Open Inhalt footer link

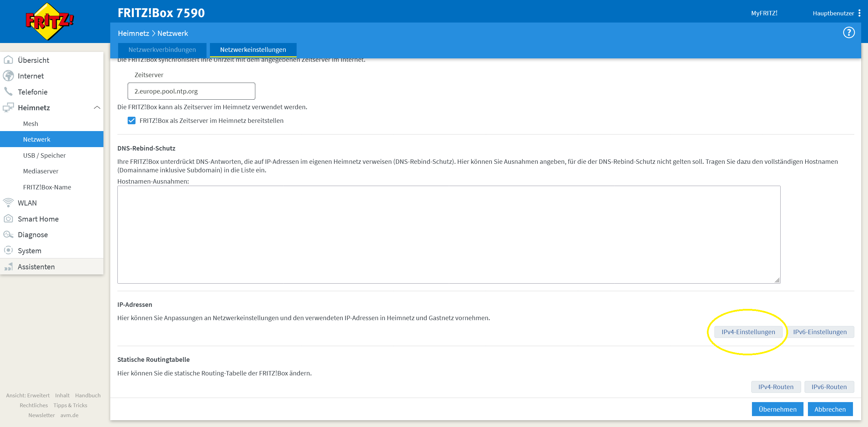[x=62, y=395]
